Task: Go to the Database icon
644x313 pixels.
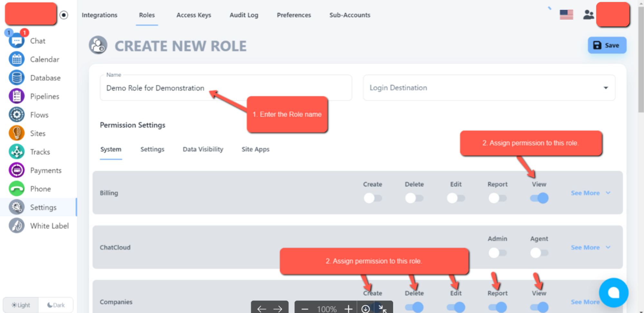Action: tap(16, 78)
